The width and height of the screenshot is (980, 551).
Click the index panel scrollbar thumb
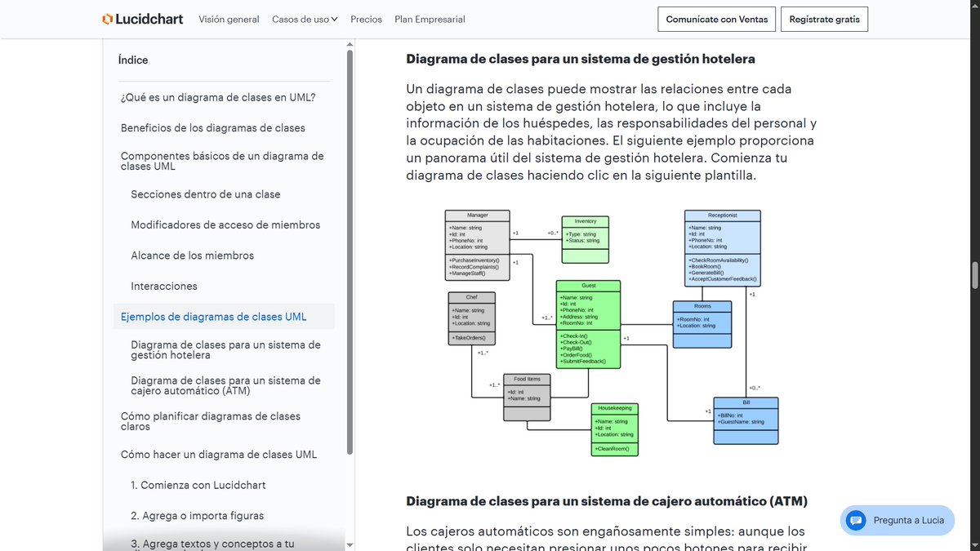pyautogui.click(x=350, y=251)
